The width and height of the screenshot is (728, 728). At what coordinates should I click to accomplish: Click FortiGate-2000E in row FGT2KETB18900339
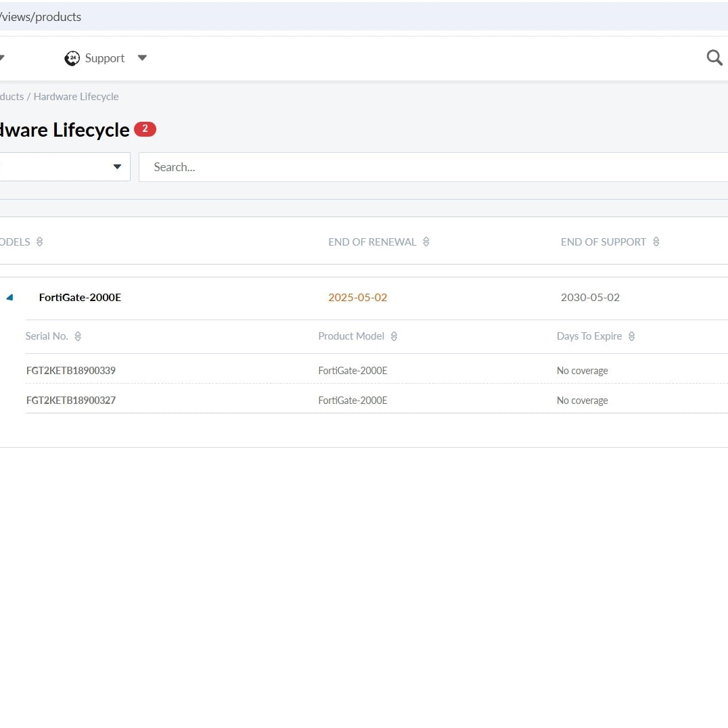pos(353,371)
